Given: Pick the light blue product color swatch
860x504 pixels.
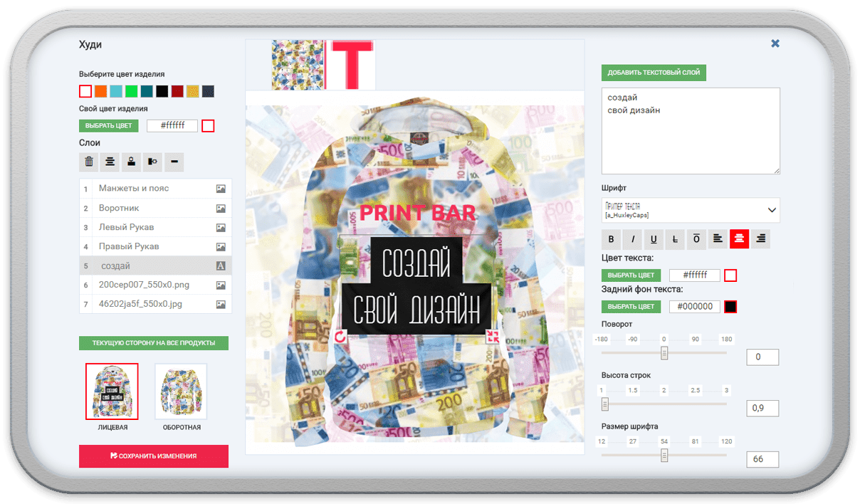Looking at the screenshot, I should tap(116, 91).
